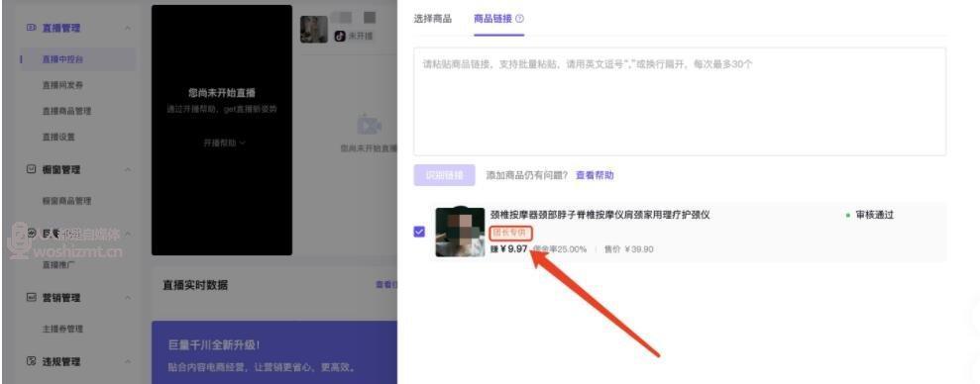Click the 团长专供 tag
Viewport: 980px width, 384px height.
click(511, 233)
